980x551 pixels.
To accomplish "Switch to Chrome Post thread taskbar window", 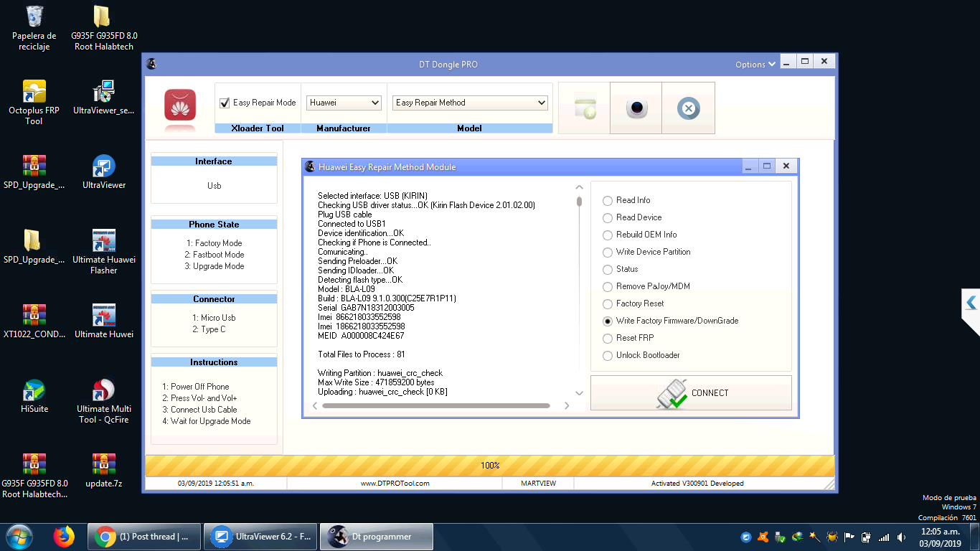I will (x=145, y=537).
